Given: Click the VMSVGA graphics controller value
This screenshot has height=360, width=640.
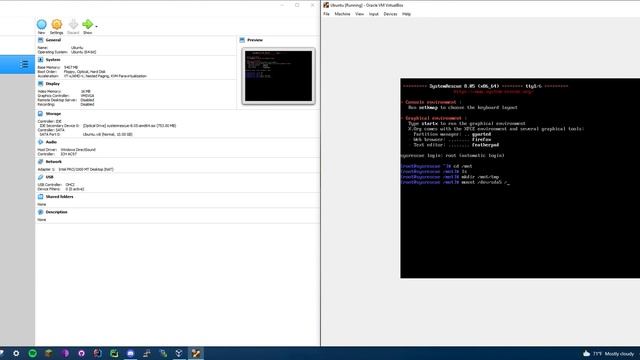Looking at the screenshot, I should [87, 96].
